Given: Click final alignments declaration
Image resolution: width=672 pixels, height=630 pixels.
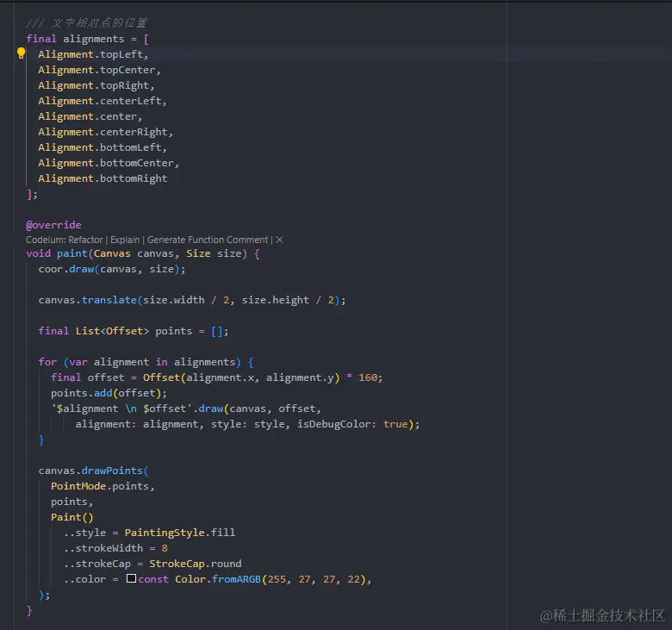Looking at the screenshot, I should [87, 39].
